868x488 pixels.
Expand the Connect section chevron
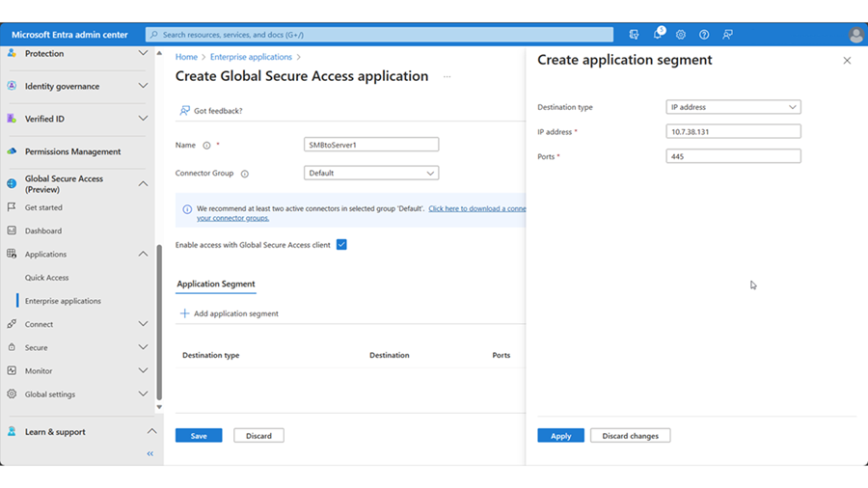tap(143, 324)
